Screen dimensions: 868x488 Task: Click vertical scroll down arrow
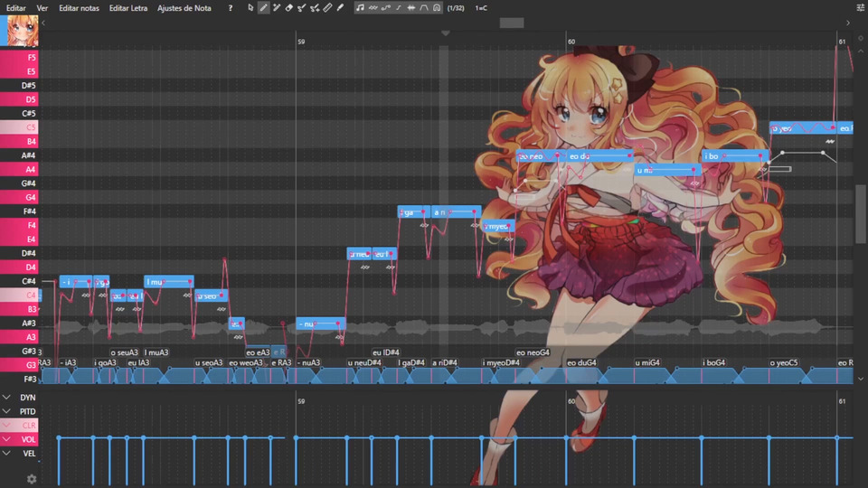(861, 379)
